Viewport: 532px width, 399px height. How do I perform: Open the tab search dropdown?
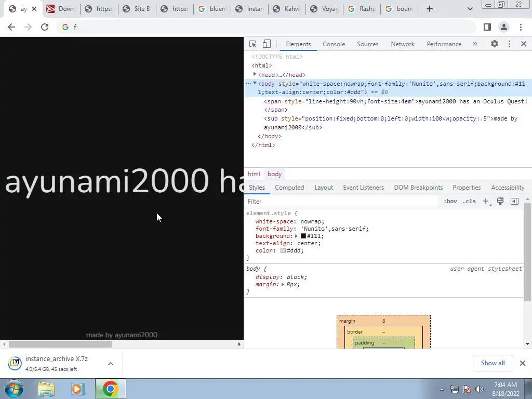[x=470, y=9]
